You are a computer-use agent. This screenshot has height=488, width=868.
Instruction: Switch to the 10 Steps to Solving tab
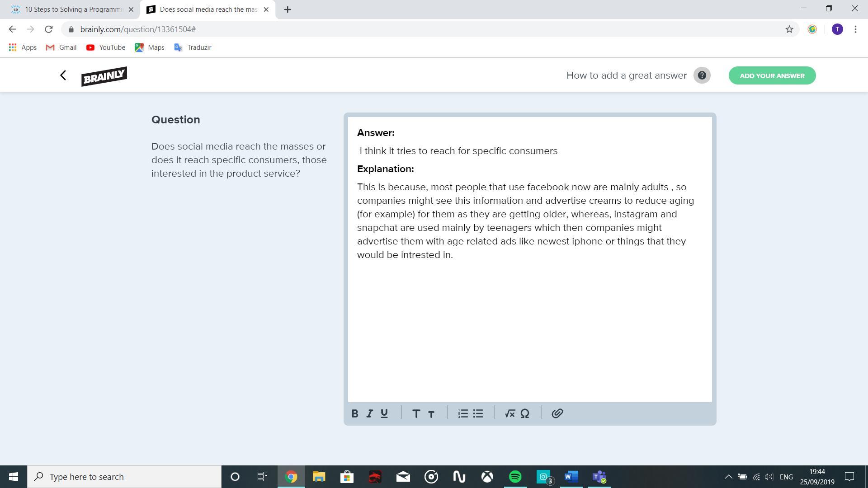72,9
